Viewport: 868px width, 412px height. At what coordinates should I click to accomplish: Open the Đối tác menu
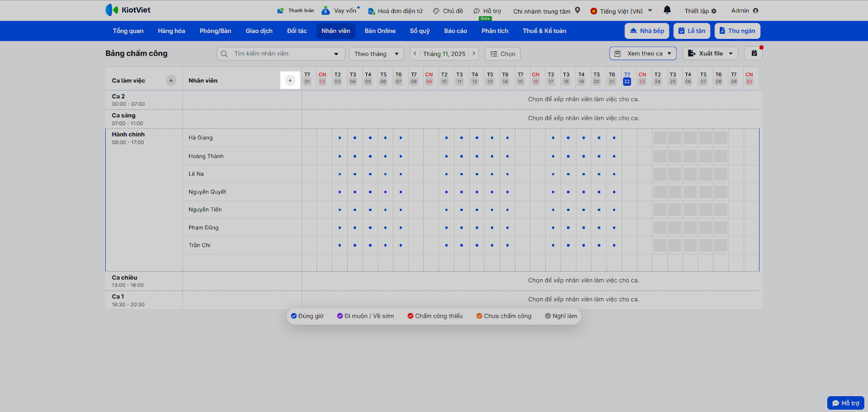(x=297, y=31)
